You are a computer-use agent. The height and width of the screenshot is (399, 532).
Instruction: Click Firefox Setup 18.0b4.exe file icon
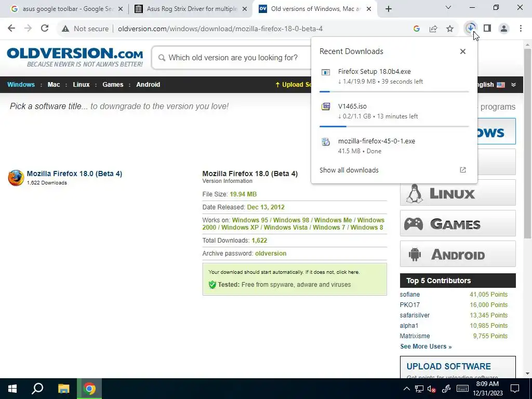coord(326,72)
